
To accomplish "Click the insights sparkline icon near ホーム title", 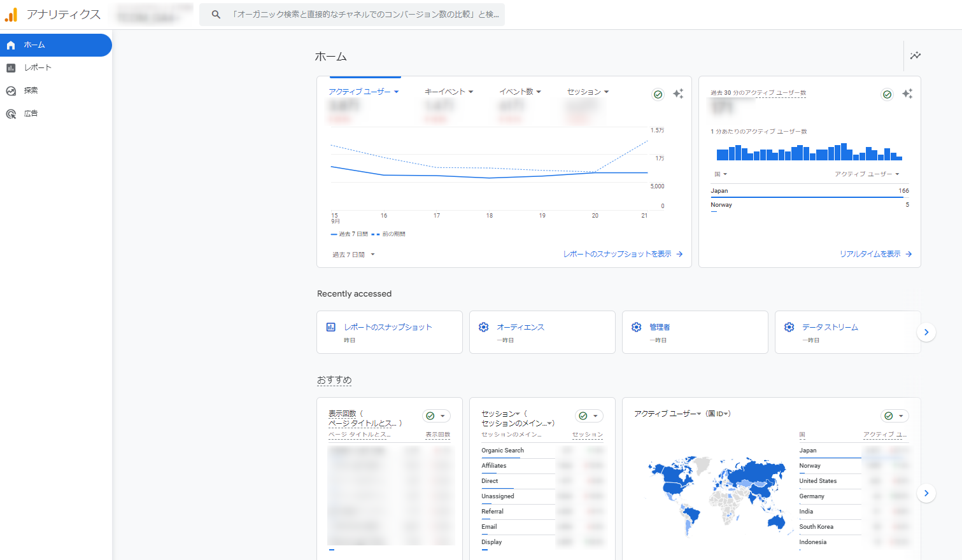I will 916,56.
